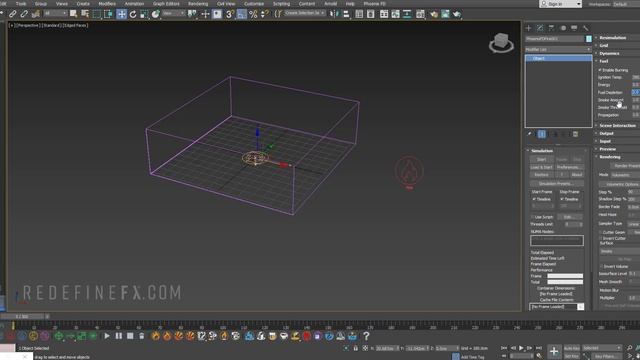Click the selection lock padlock icon
The image size is (640, 360).
click(x=356, y=348)
